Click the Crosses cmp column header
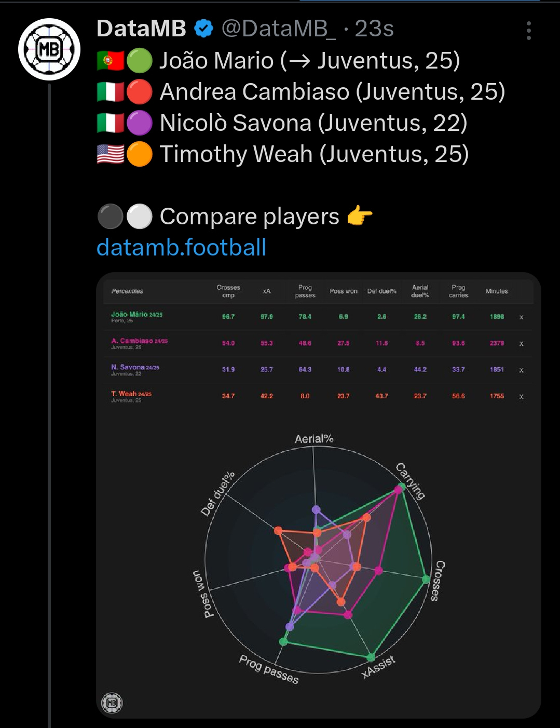560x728 pixels. [x=228, y=291]
